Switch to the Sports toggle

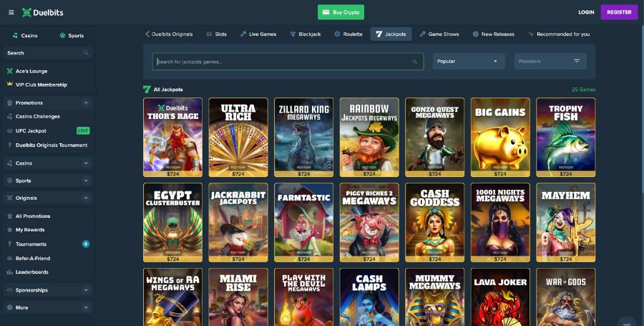point(72,35)
